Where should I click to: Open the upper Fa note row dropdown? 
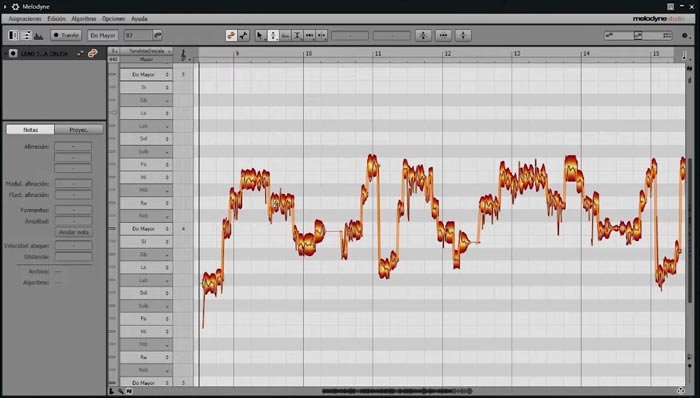point(146,165)
